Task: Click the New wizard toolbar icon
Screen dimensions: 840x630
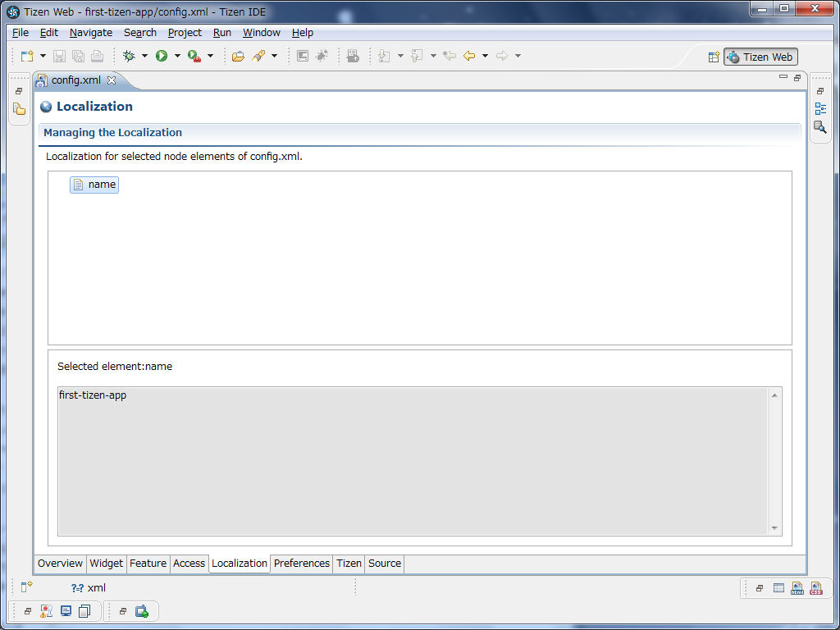Action: tap(27, 56)
